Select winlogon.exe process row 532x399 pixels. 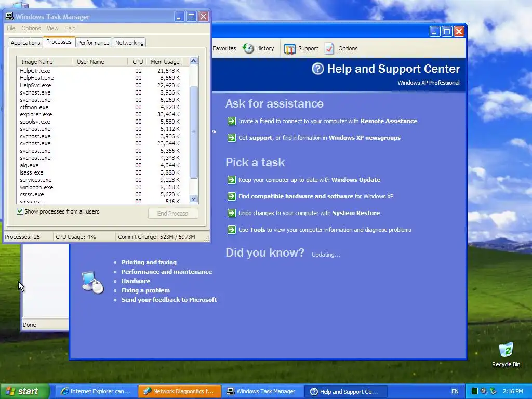tap(102, 187)
